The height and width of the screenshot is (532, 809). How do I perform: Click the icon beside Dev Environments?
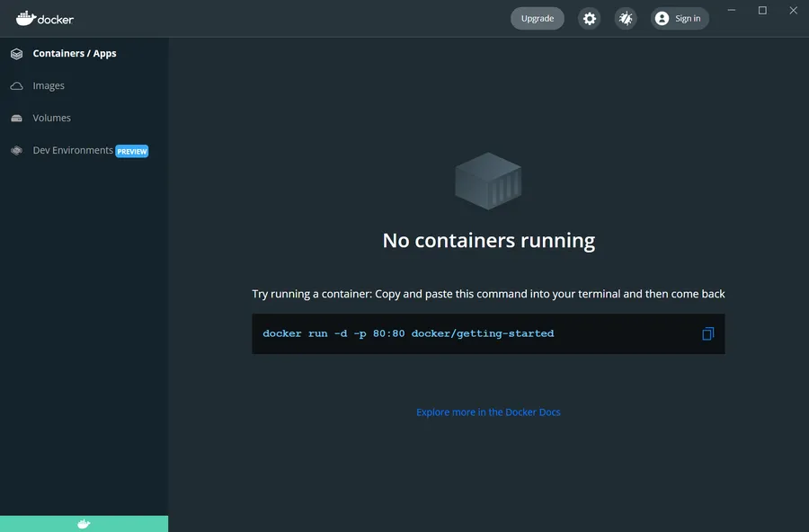(x=16, y=151)
